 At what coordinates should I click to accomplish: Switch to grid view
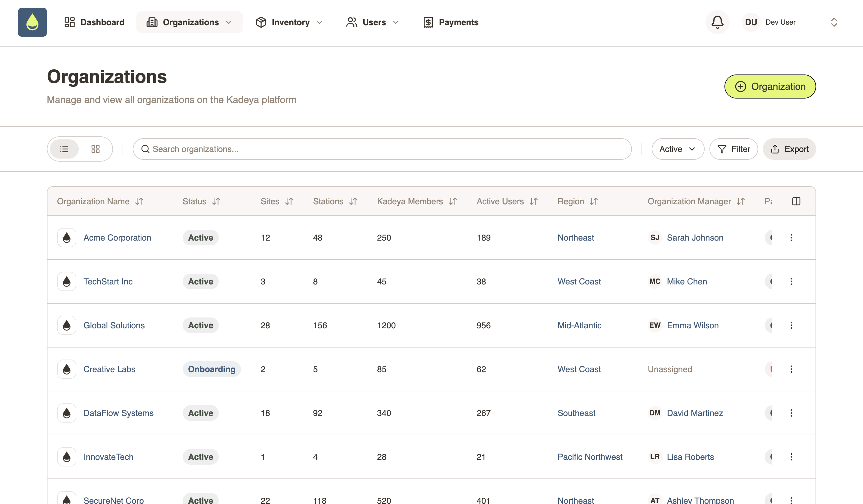coord(96,149)
